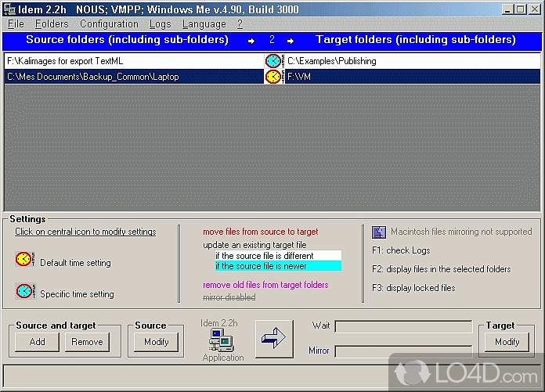The height and width of the screenshot is (392, 545).
Task: Start synchronization with the big arrow button
Action: click(x=274, y=339)
